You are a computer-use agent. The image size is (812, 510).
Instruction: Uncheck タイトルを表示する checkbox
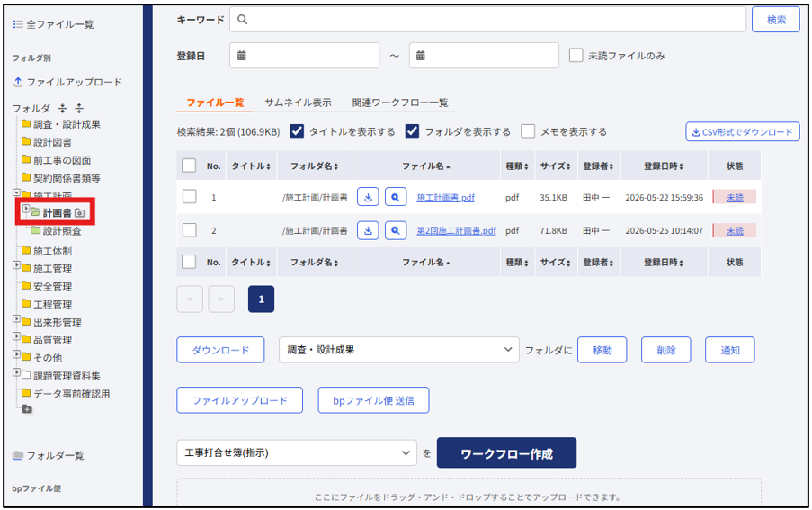coord(297,131)
